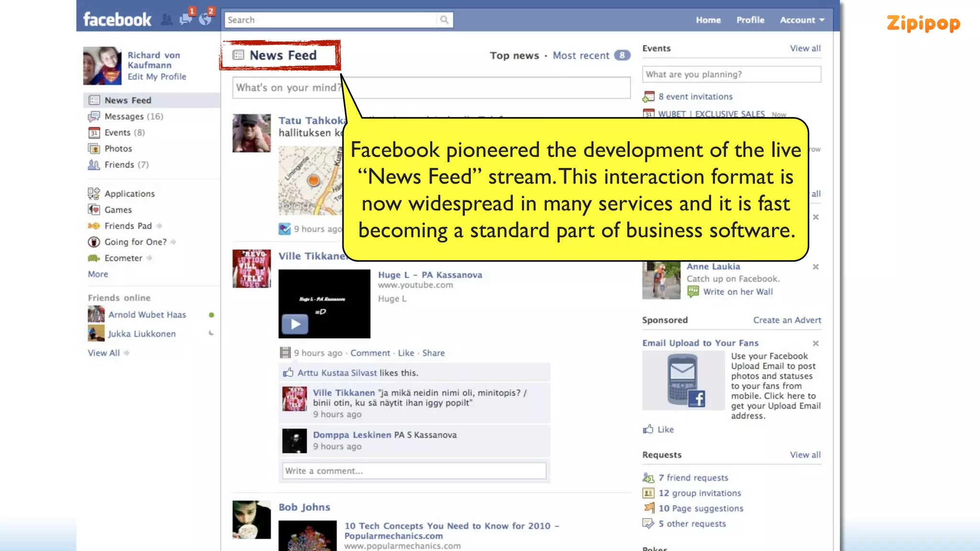Open Email Upload to Your Fans ad
This screenshot has height=551, width=980.
pyautogui.click(x=701, y=343)
